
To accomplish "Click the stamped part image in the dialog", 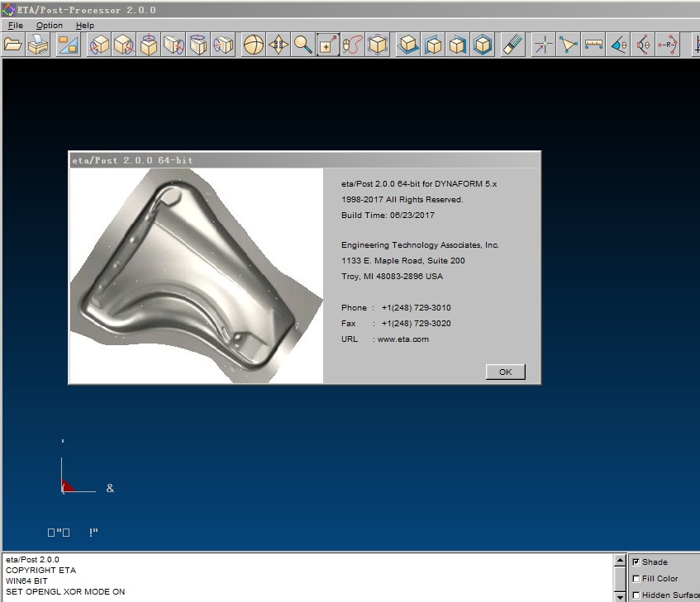I will pos(197,276).
